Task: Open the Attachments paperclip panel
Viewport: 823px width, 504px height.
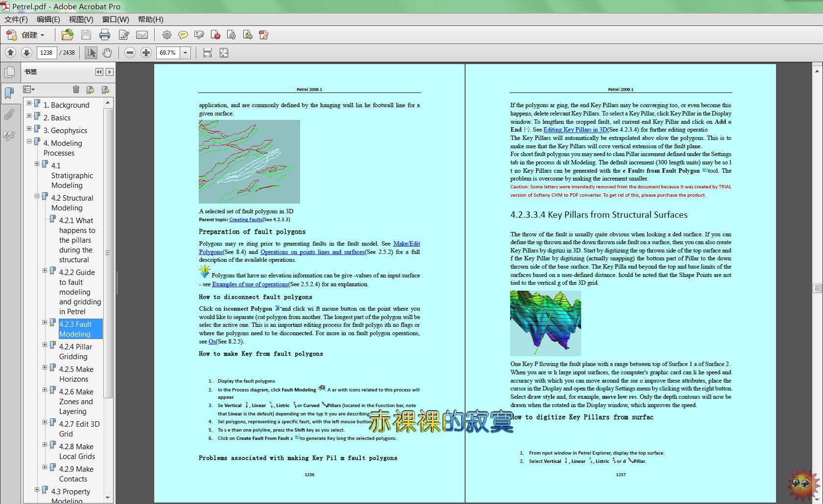Action: tap(9, 115)
